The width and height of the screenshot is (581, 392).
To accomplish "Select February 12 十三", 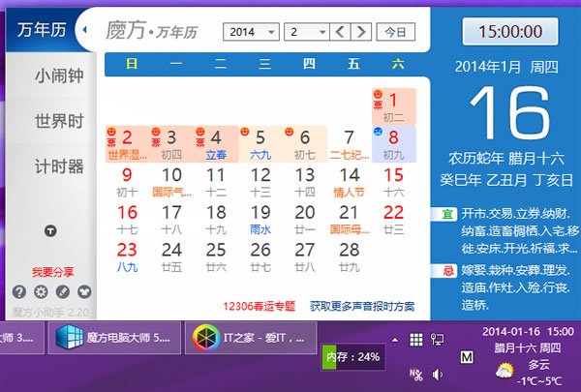I will point(260,182).
